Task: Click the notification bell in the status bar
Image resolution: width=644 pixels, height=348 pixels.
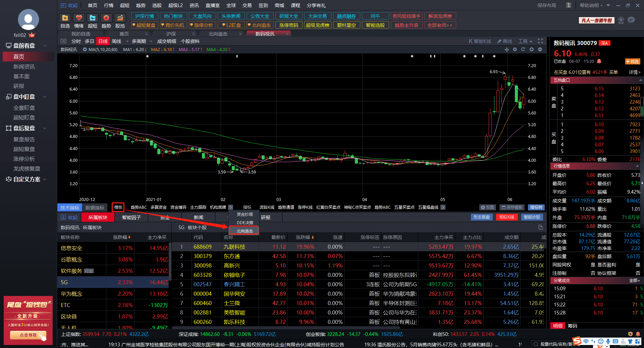Action: click(638, 334)
